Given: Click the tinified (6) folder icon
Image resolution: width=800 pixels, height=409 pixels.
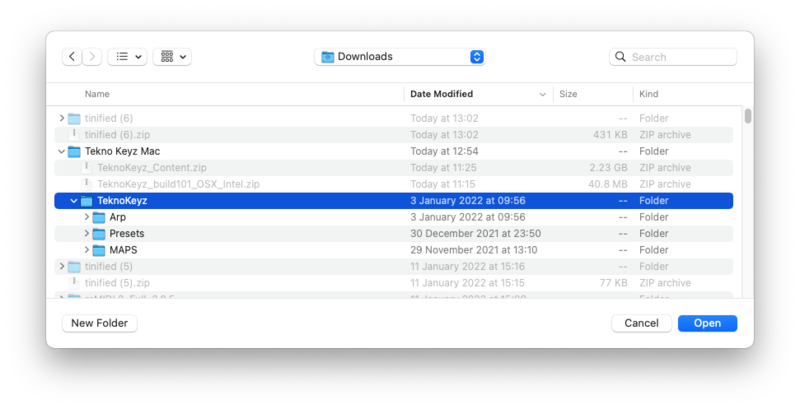Looking at the screenshot, I should 74,119.
